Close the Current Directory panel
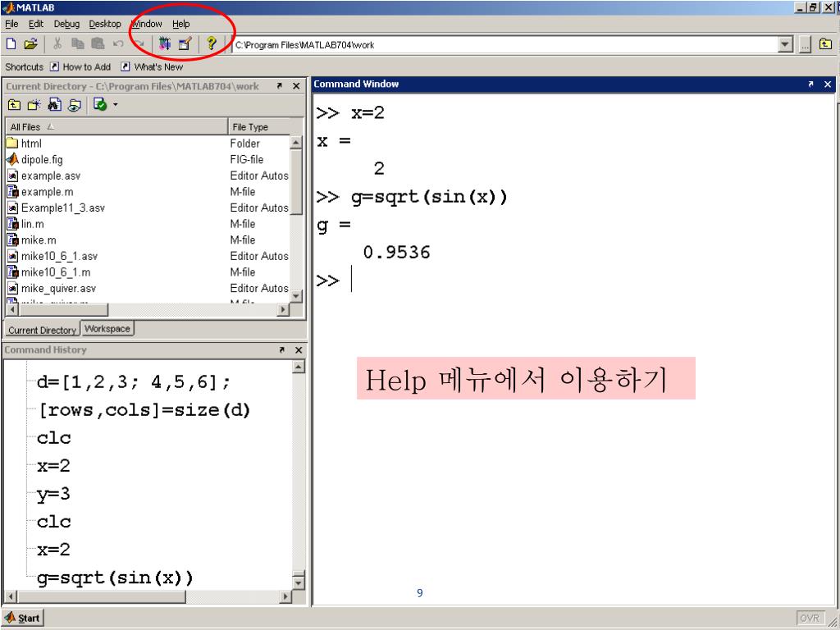Viewport: 840px width, 630px height. coord(296,85)
